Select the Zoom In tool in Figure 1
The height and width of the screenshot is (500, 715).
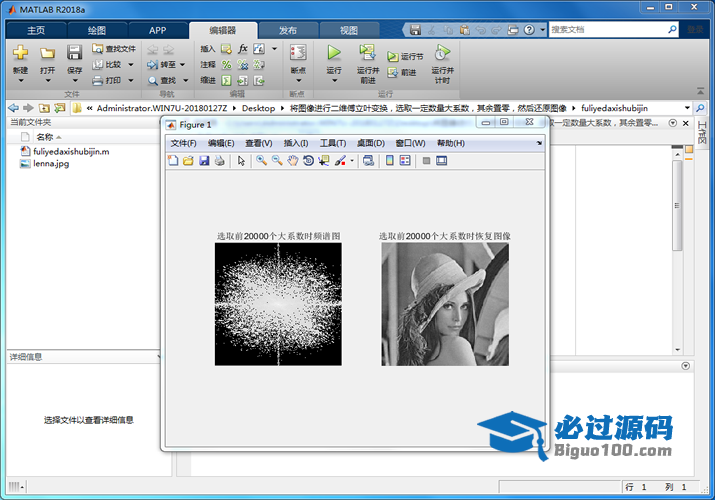pyautogui.click(x=261, y=160)
